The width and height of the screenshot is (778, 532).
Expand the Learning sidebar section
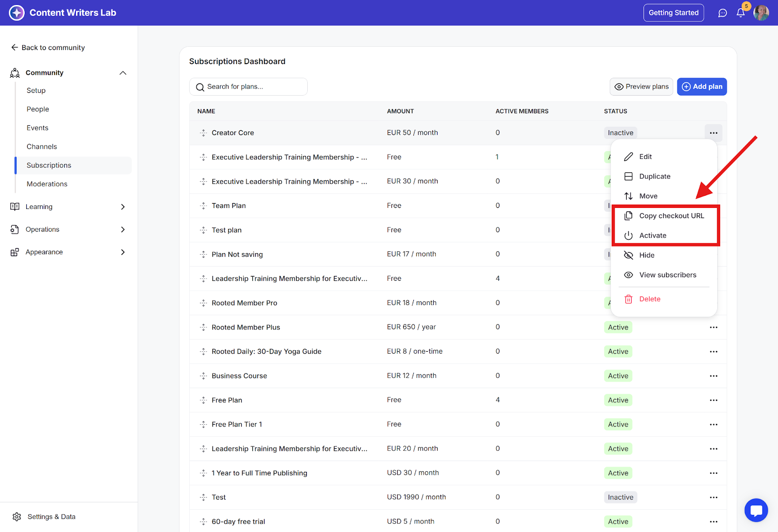123,207
